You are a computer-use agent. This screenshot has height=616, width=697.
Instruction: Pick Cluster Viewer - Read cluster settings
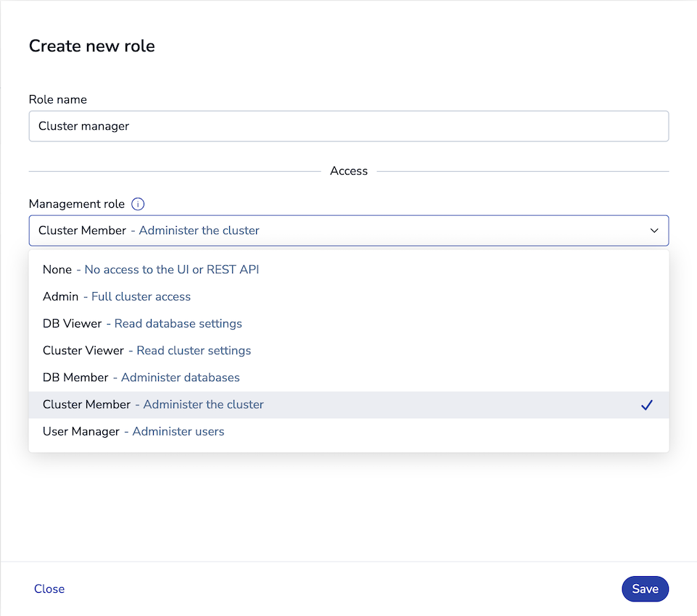click(147, 350)
